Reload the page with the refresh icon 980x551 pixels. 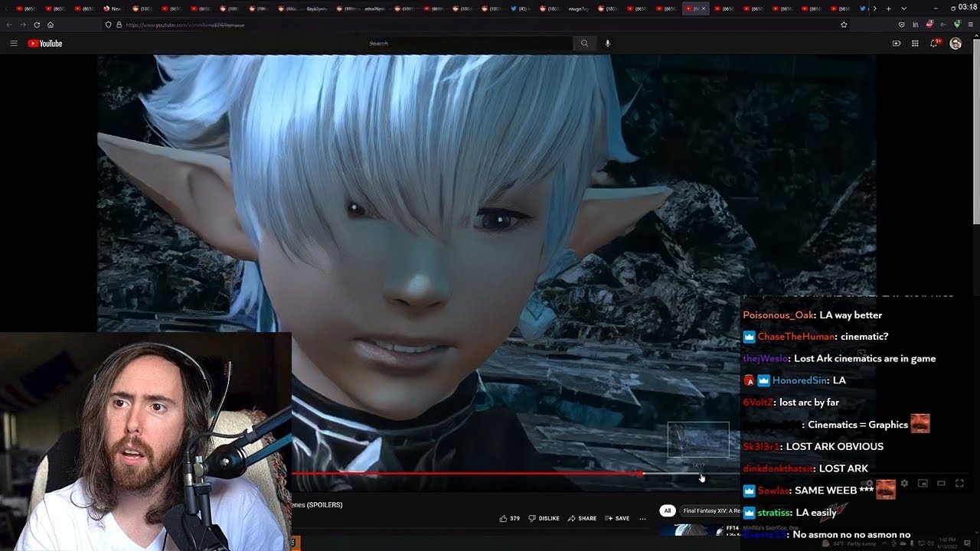pos(37,24)
